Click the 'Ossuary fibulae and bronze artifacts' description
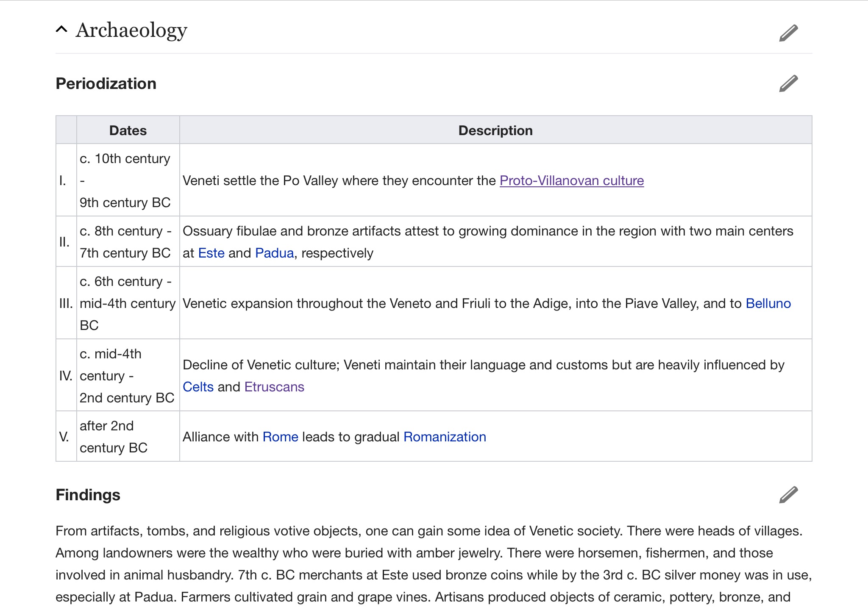 488,242
